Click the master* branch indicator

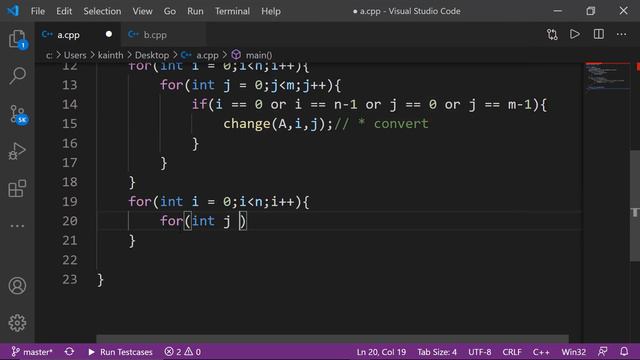[32, 351]
